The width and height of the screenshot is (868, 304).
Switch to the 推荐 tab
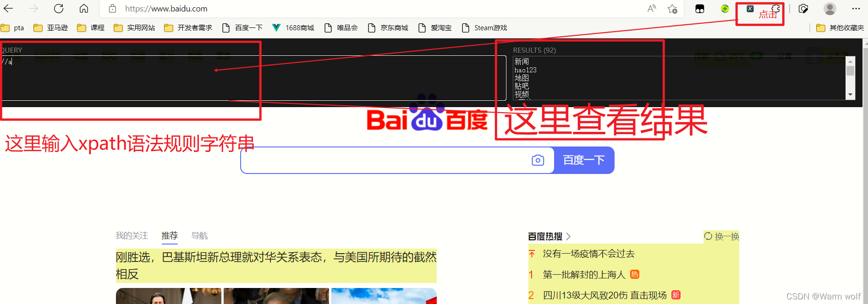tap(170, 236)
